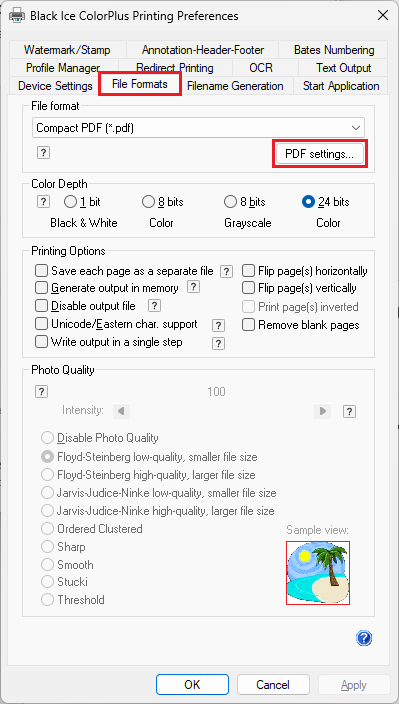Click help icon next to Disable output file

click(154, 306)
